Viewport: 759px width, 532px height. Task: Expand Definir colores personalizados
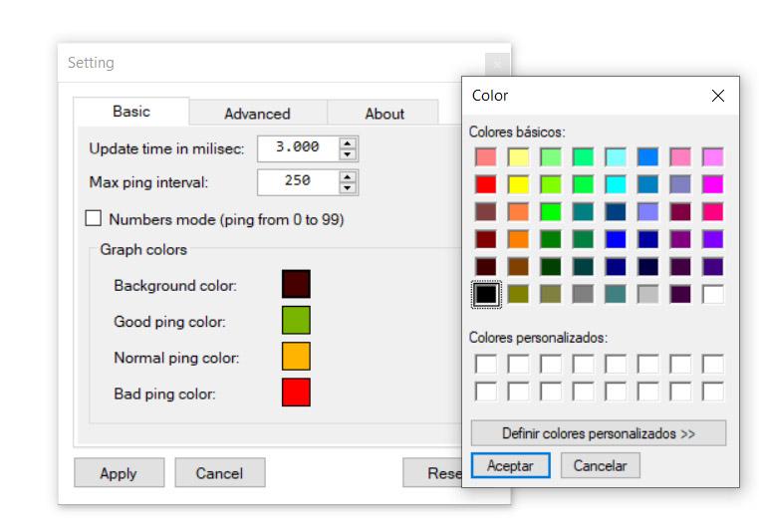tap(598, 433)
